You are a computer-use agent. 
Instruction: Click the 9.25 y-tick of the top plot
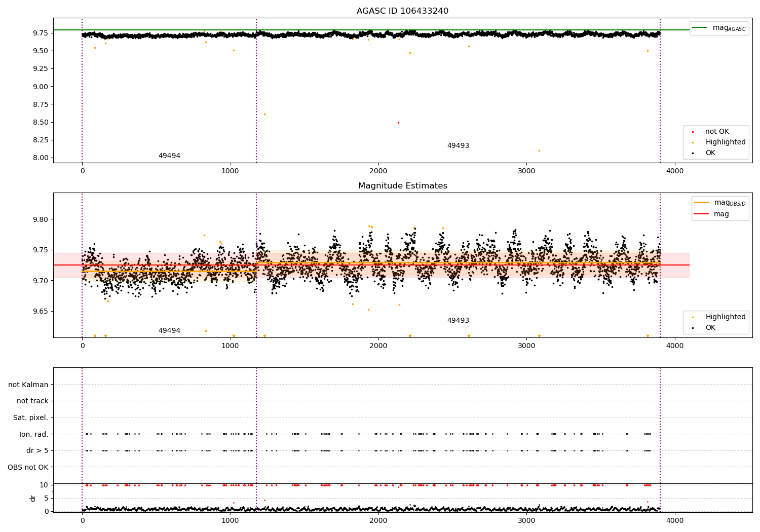click(x=41, y=69)
